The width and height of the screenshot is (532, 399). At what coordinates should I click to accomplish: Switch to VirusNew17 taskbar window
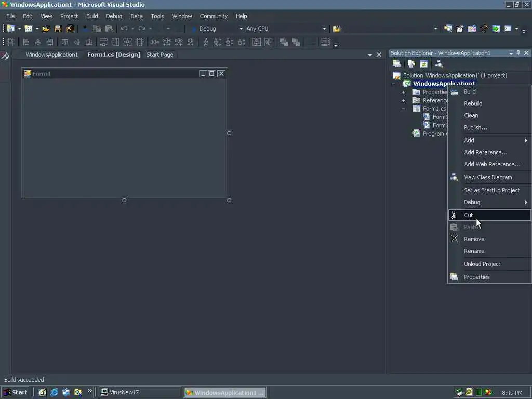point(140,392)
